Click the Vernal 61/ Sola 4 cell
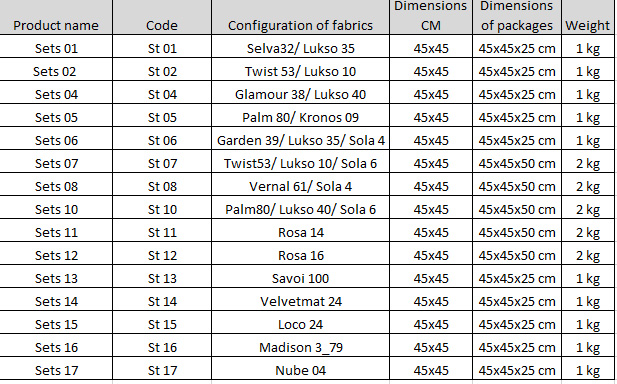The image size is (617, 384). coord(300,184)
